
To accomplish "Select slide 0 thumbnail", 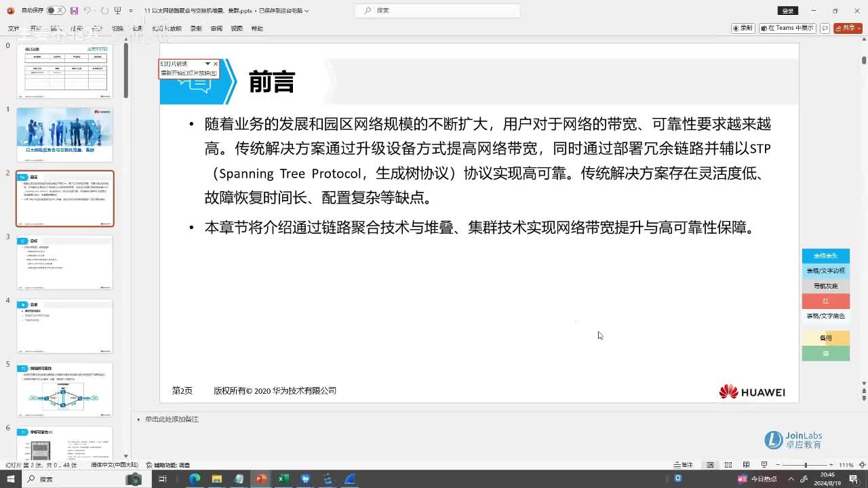I will coord(65,71).
